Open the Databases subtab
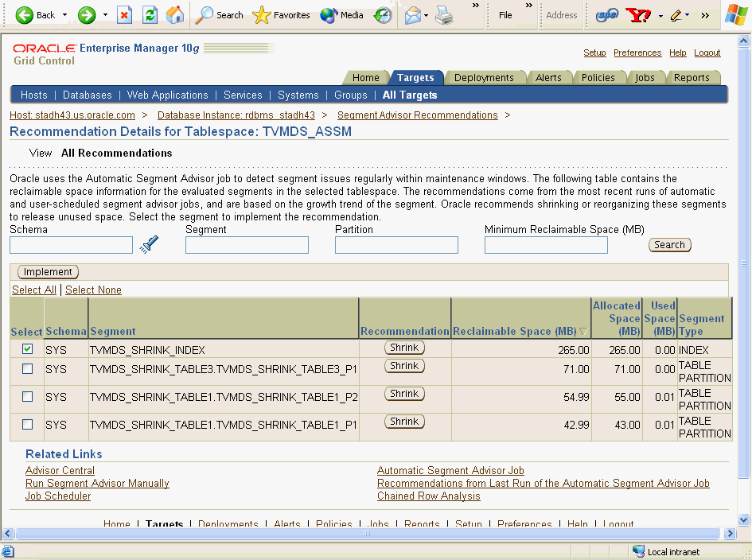 click(x=87, y=95)
